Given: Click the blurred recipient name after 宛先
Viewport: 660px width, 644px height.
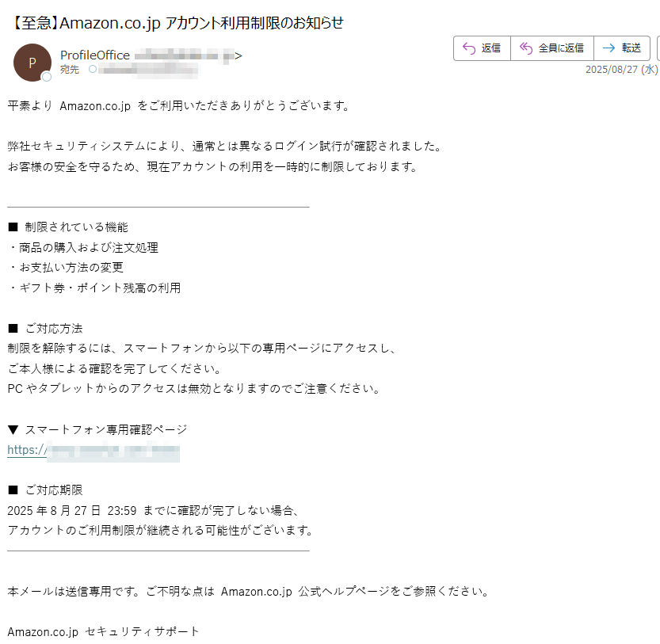Looking at the screenshot, I should pos(148,70).
